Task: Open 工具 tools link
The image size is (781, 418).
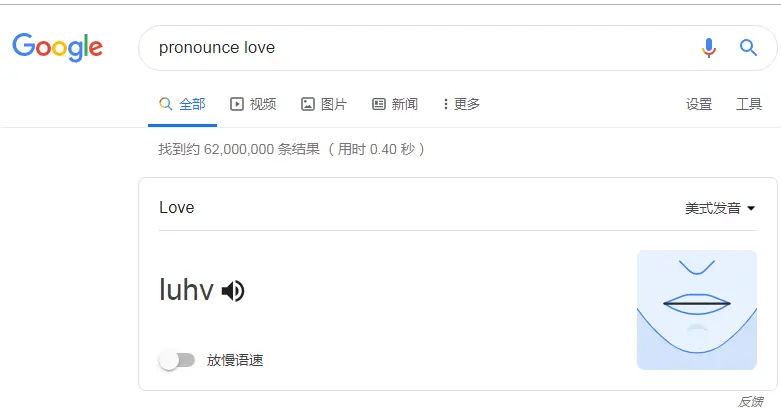Action: coord(749,104)
